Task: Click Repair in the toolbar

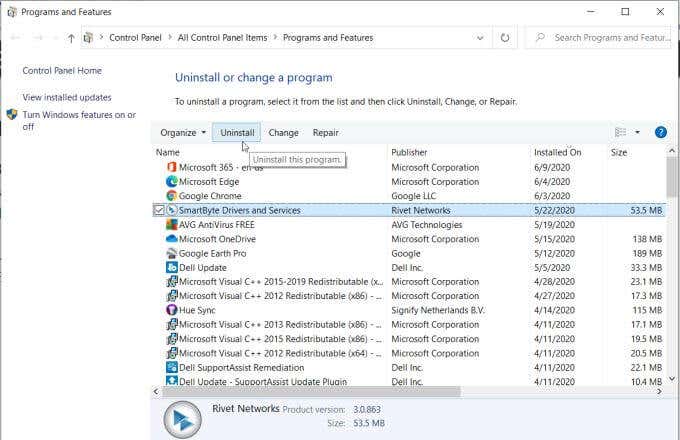Action: 326,133
